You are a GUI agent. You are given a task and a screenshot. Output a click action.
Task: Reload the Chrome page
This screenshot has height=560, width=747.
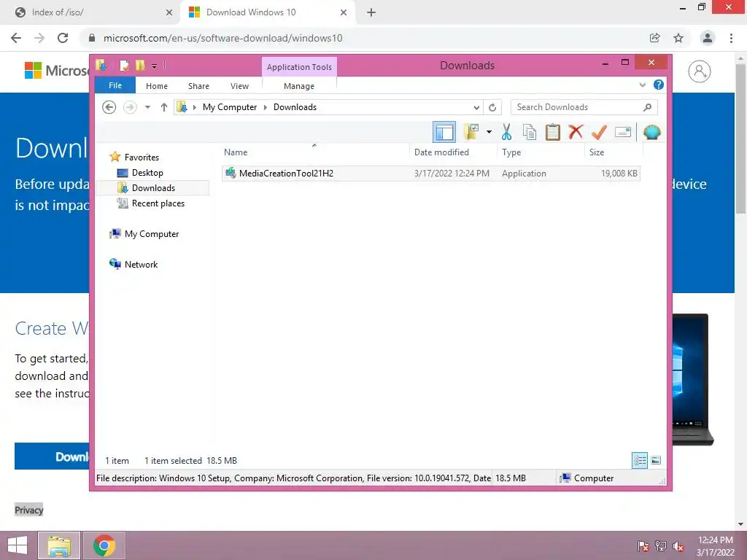click(63, 38)
